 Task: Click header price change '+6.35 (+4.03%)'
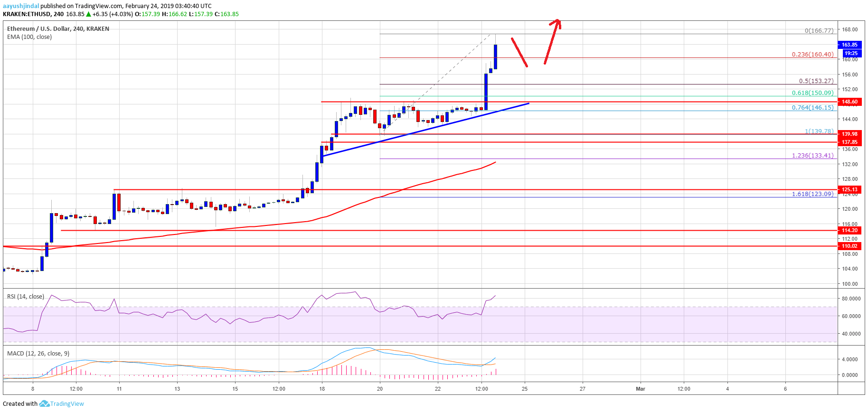tap(113, 14)
